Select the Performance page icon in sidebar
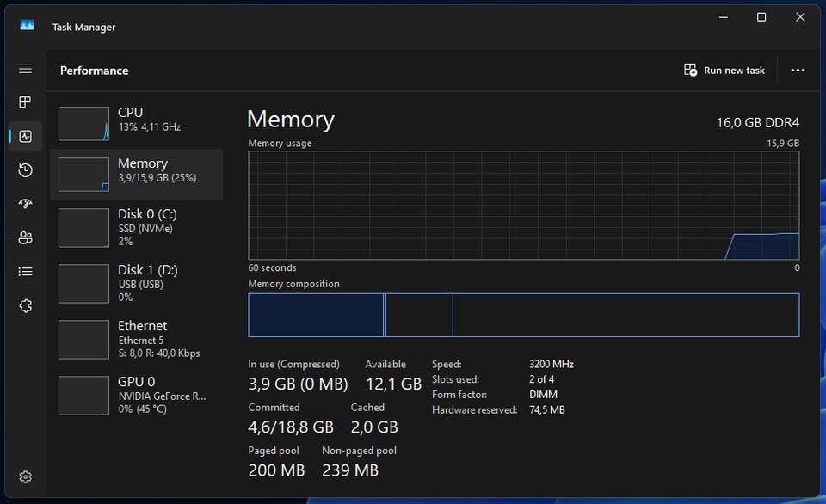Screen dimensions: 826x504 (x=25, y=137)
